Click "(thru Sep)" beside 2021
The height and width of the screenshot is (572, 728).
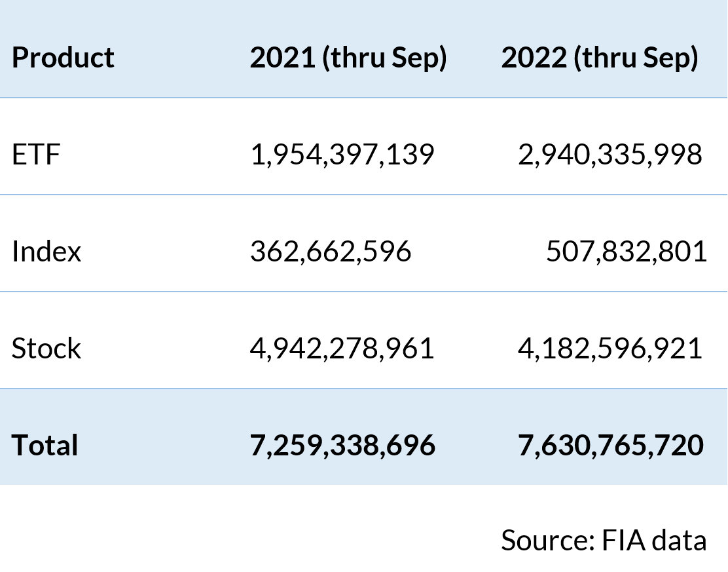(x=385, y=58)
